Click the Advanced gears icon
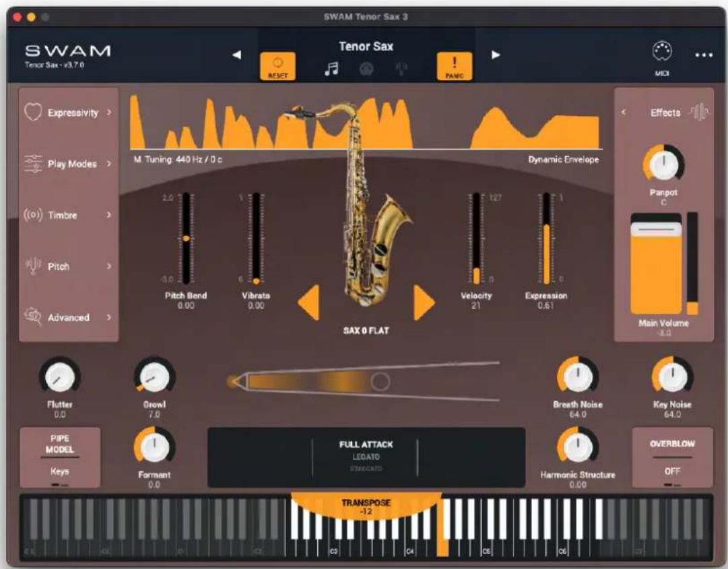The image size is (728, 569). [x=33, y=317]
